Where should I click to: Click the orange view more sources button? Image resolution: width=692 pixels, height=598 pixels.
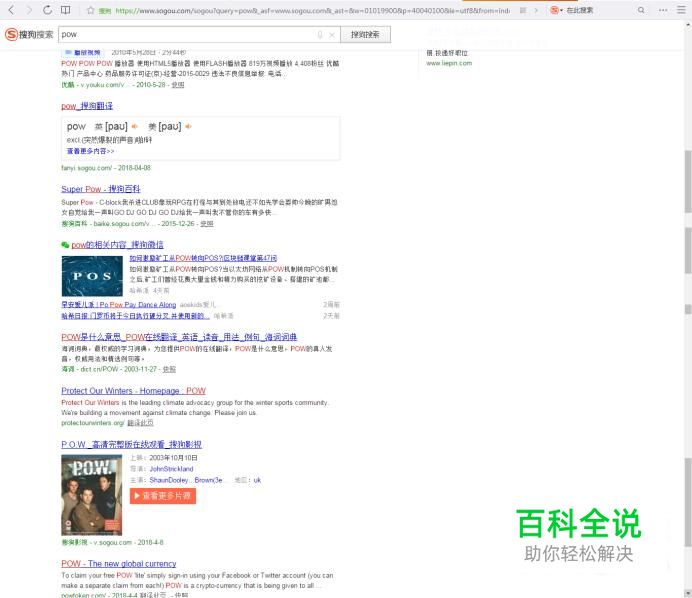pos(163,496)
